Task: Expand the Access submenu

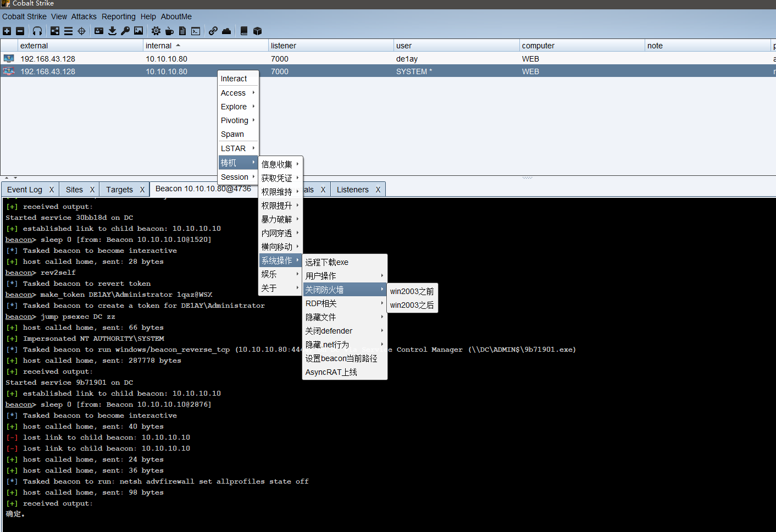Action: (239, 93)
